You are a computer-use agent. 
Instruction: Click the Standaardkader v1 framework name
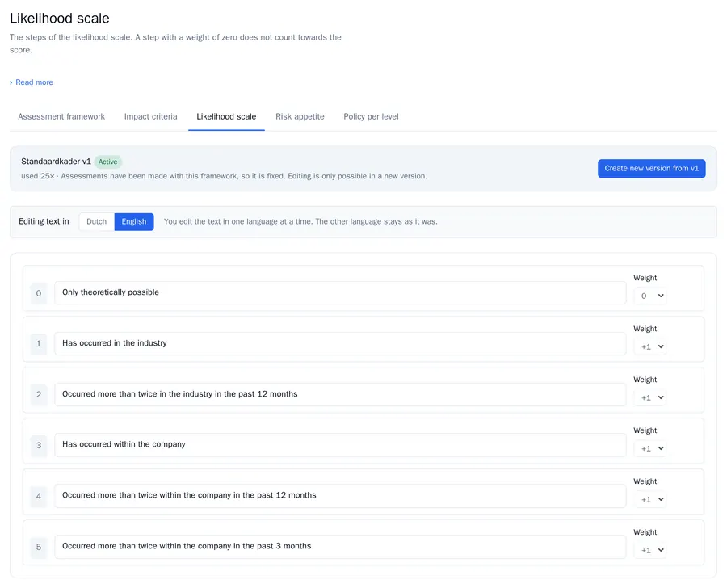pos(56,162)
